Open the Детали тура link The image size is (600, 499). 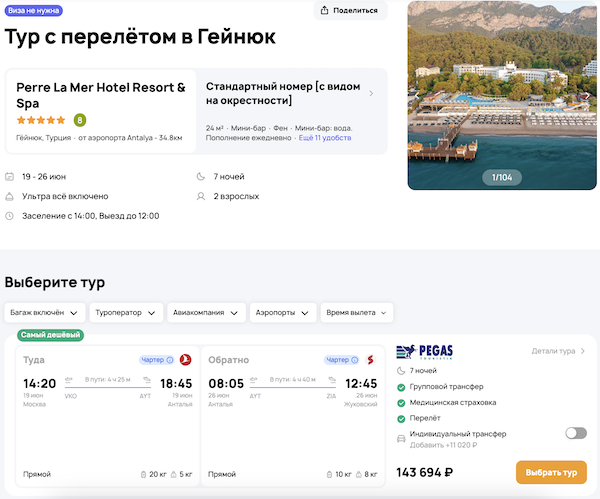(x=558, y=351)
